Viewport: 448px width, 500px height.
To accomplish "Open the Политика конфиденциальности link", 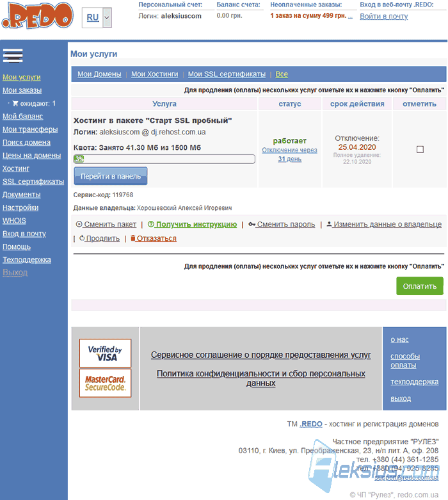I will click(x=261, y=378).
